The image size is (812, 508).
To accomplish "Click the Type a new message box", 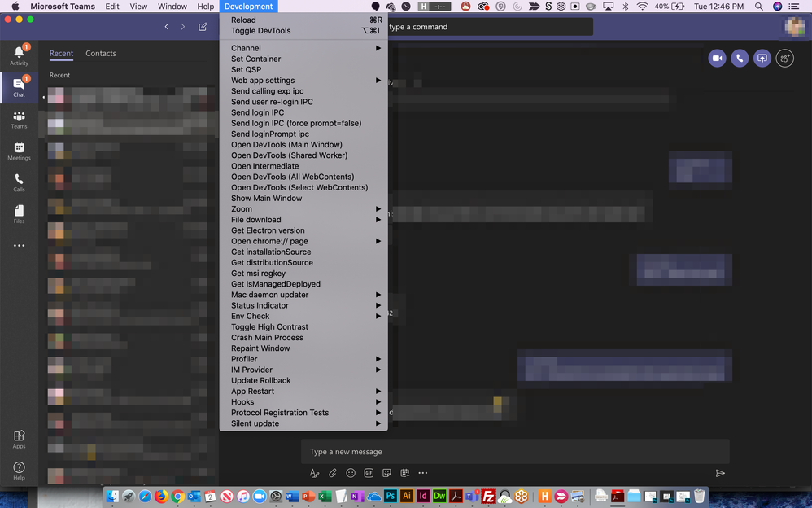I will (515, 452).
